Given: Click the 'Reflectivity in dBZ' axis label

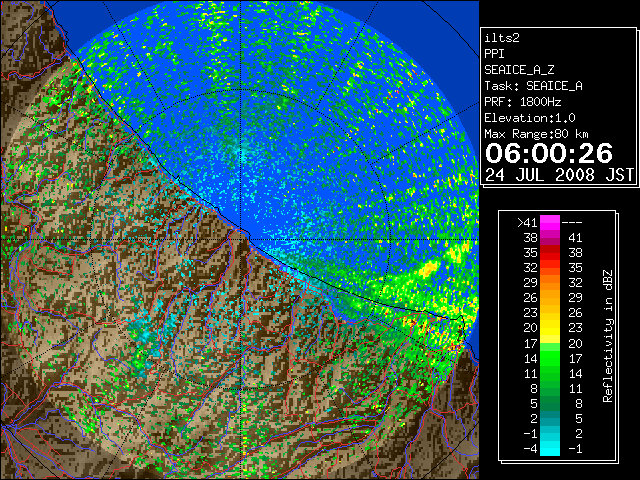Looking at the screenshot, I should click(608, 336).
